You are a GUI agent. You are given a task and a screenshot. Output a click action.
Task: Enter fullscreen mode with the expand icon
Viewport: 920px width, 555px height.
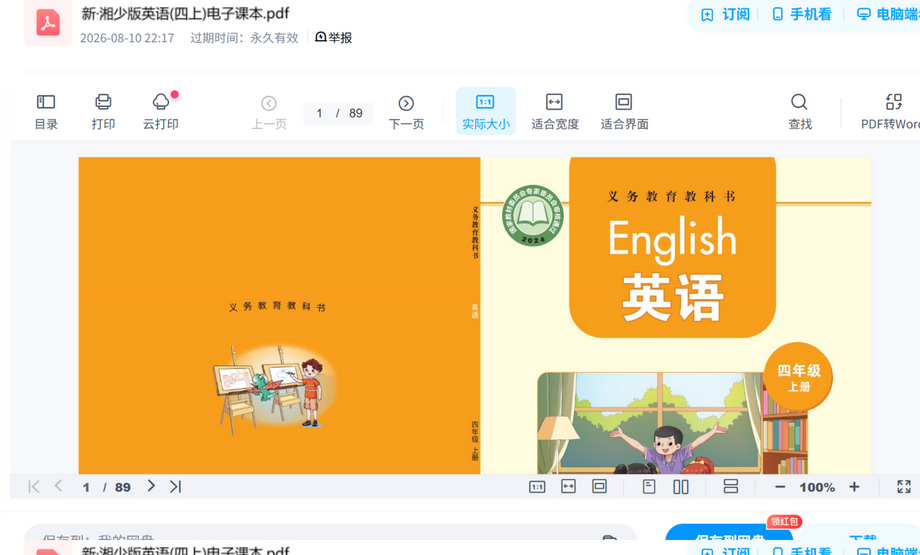pyautogui.click(x=904, y=486)
